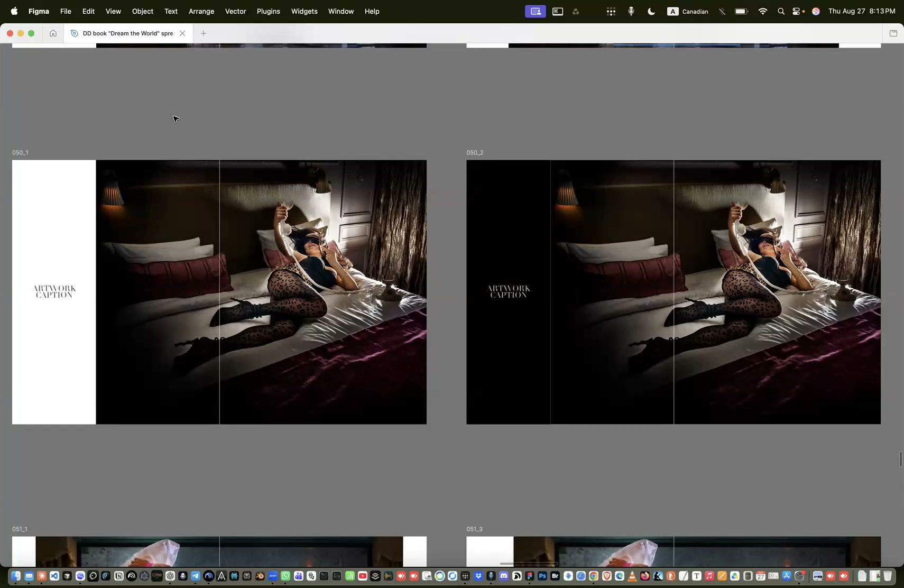Open the Object menu
This screenshot has width=904, height=588.
pos(143,11)
